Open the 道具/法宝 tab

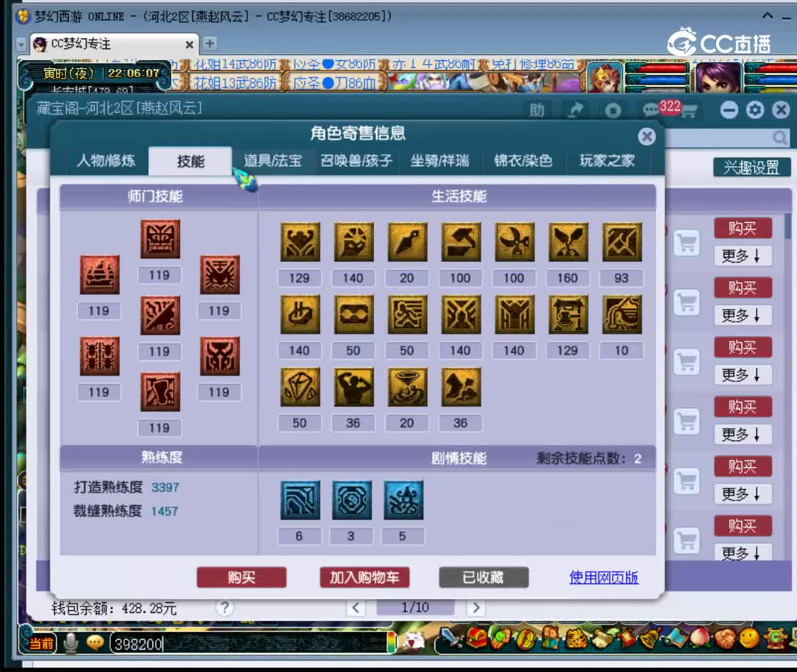273,161
